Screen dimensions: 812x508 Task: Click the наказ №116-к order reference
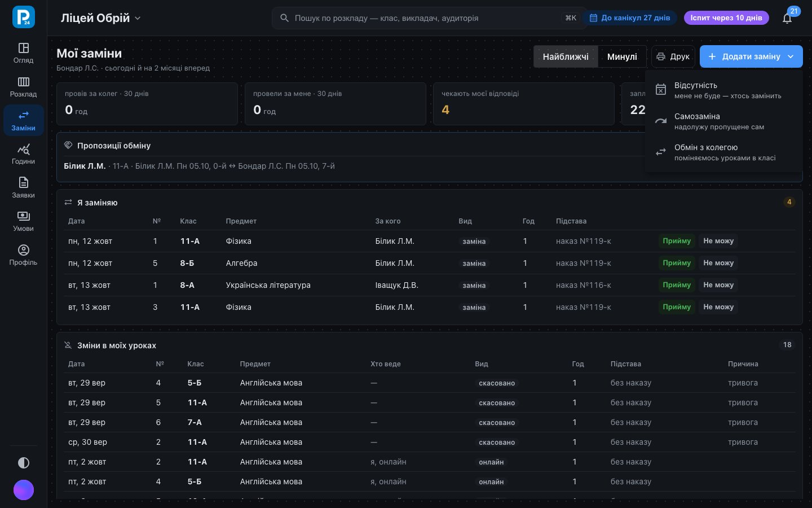click(584, 285)
